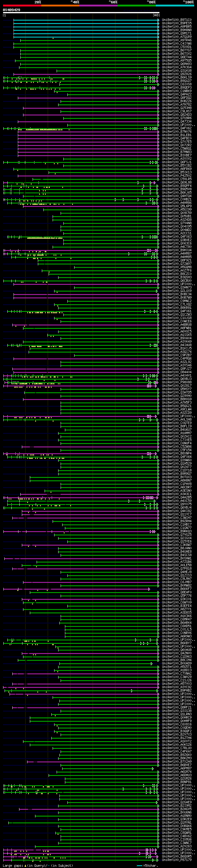The image size is (197, 868).
Task: Select UniRef100_Q6ET44 label
Action: coord(177,57)
